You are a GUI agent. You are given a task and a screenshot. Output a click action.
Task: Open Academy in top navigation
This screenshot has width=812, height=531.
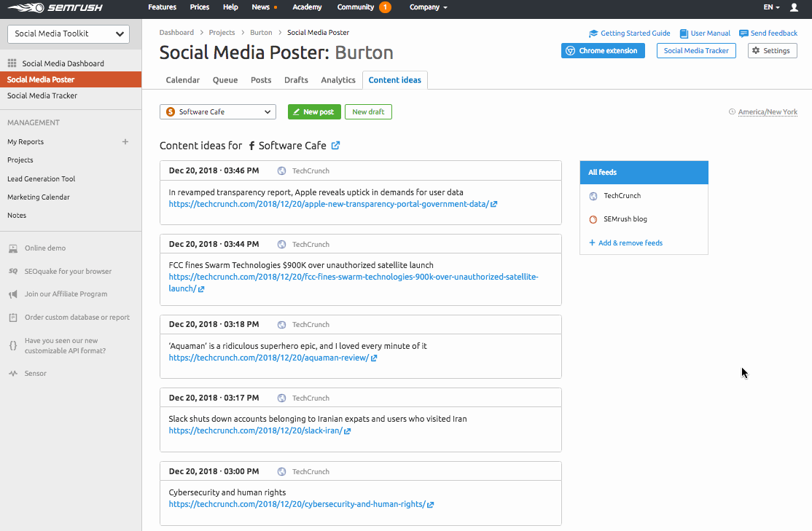[x=307, y=7]
